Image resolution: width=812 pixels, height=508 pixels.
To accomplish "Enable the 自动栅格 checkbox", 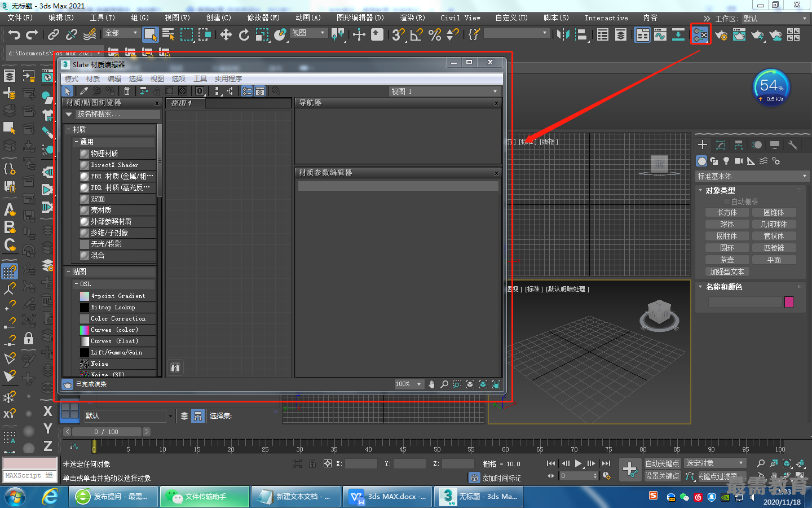I will coord(727,202).
